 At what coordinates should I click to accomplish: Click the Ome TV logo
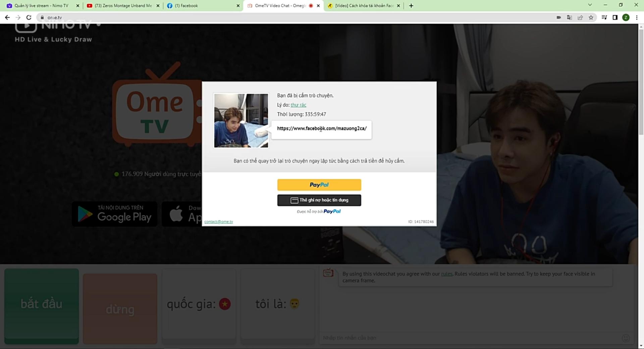click(157, 104)
